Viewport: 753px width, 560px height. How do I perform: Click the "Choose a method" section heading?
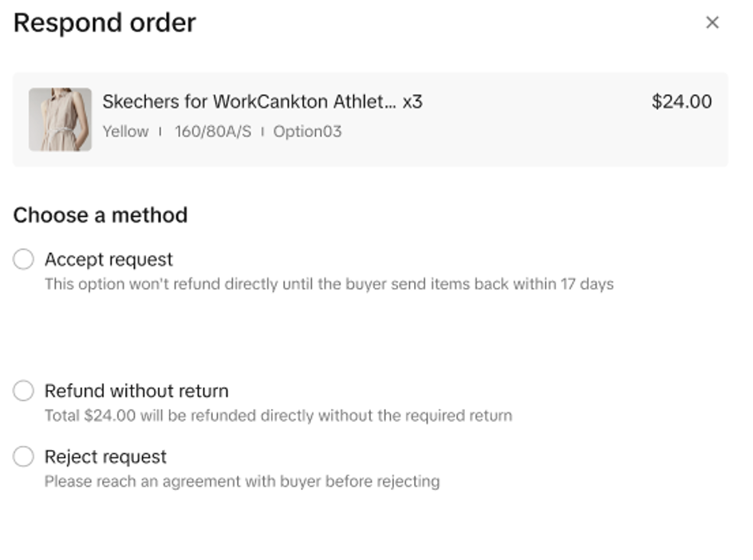[x=101, y=215]
